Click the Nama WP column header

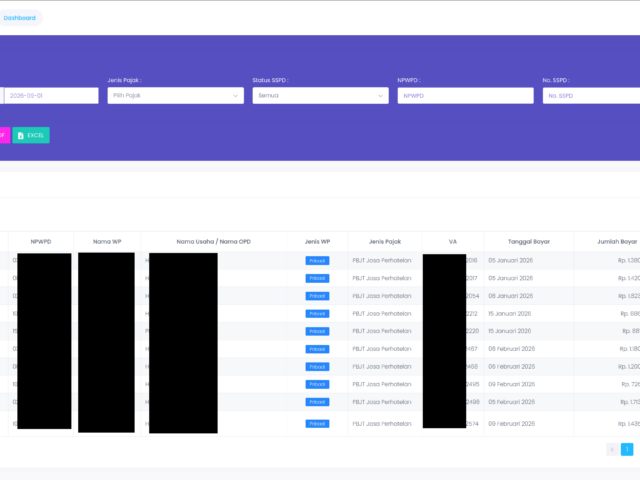pyautogui.click(x=107, y=242)
